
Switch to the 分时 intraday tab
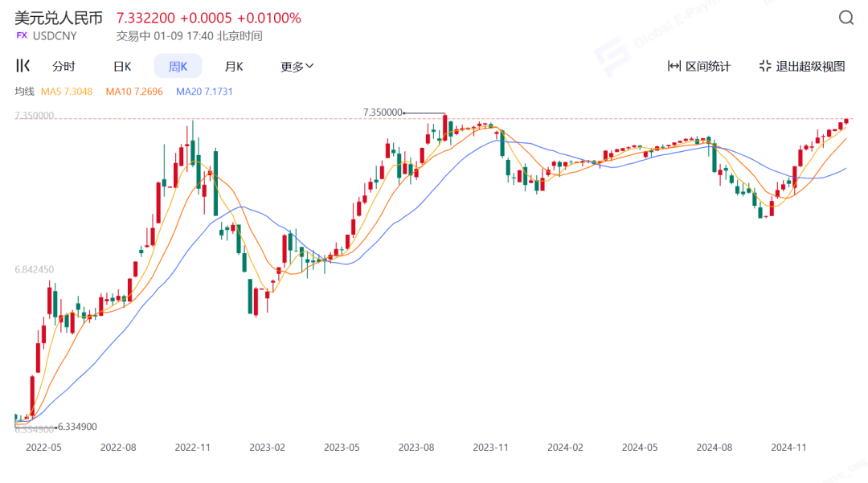(63, 67)
